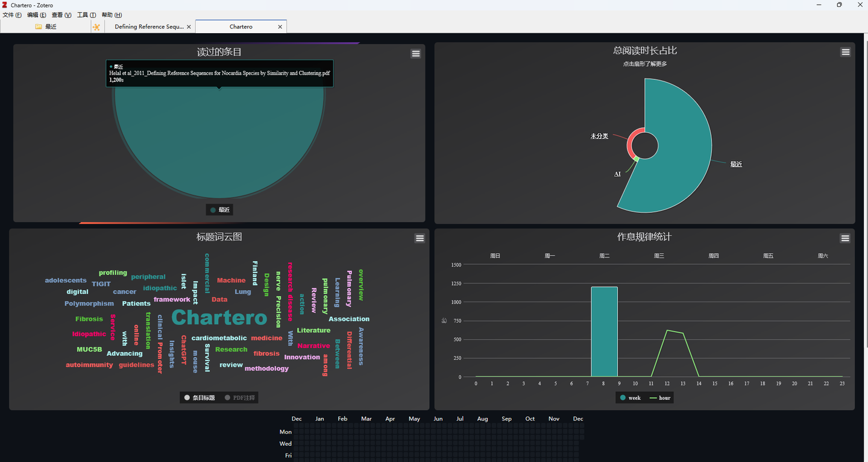The image size is (868, 462).
Task: Click the word Machine in the word cloud
Action: (231, 280)
